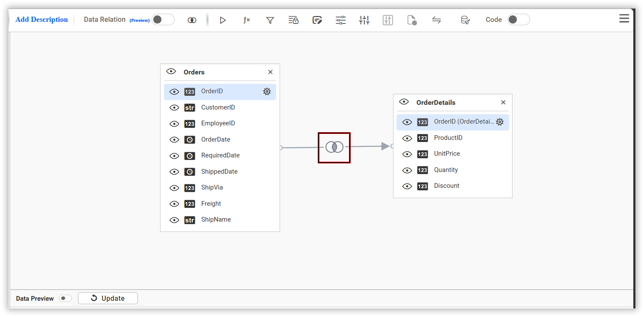
Task: Hide the Freight column
Action: pyautogui.click(x=174, y=204)
